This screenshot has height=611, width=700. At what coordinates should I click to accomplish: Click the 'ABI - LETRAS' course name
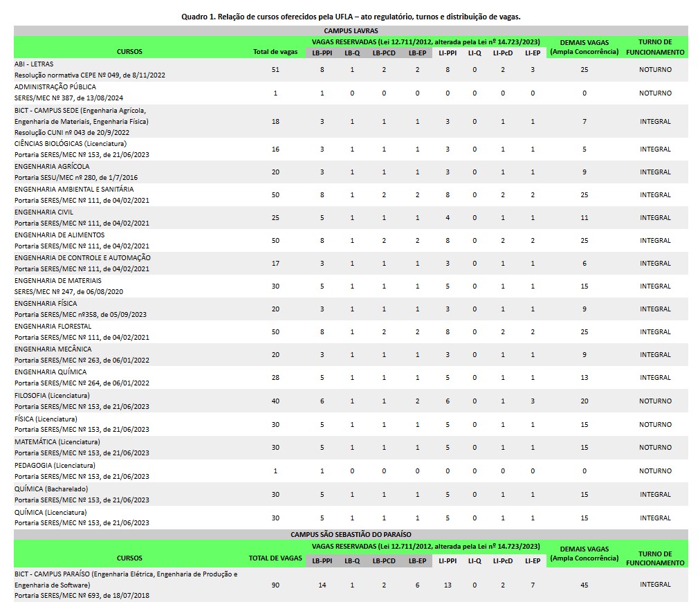click(34, 64)
